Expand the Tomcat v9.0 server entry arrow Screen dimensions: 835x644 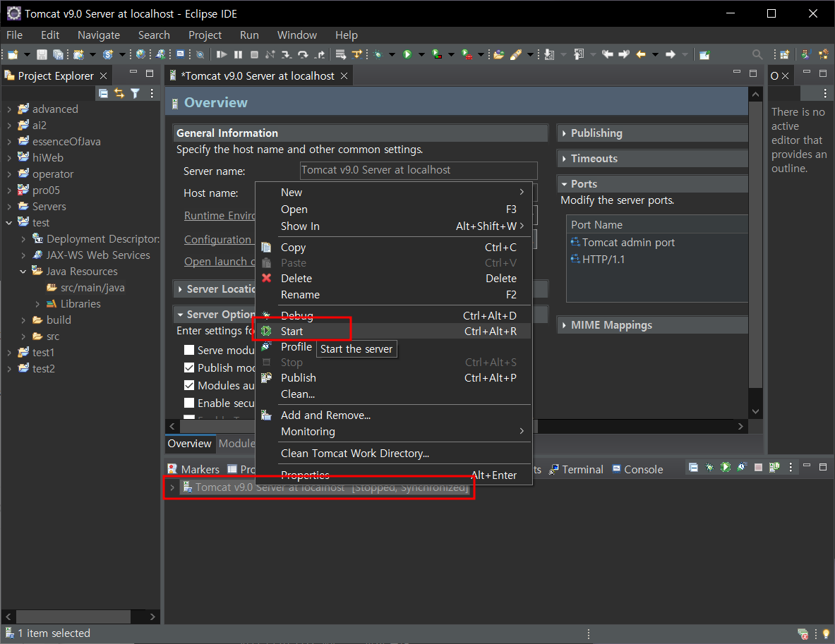click(x=172, y=487)
